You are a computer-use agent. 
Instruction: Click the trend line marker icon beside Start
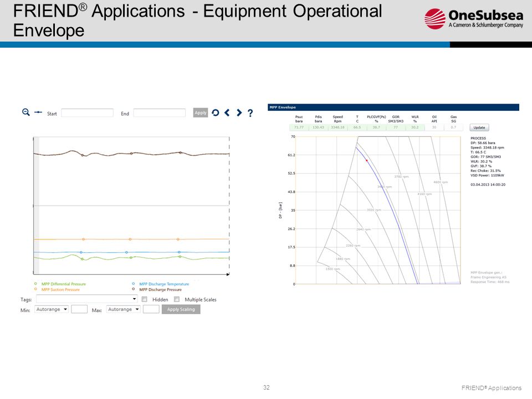(38, 112)
